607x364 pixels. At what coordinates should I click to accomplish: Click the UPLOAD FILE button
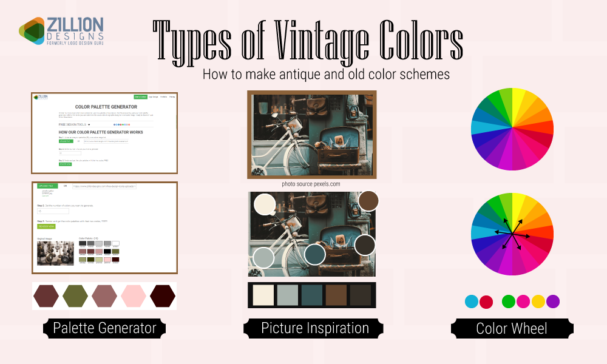[47, 186]
